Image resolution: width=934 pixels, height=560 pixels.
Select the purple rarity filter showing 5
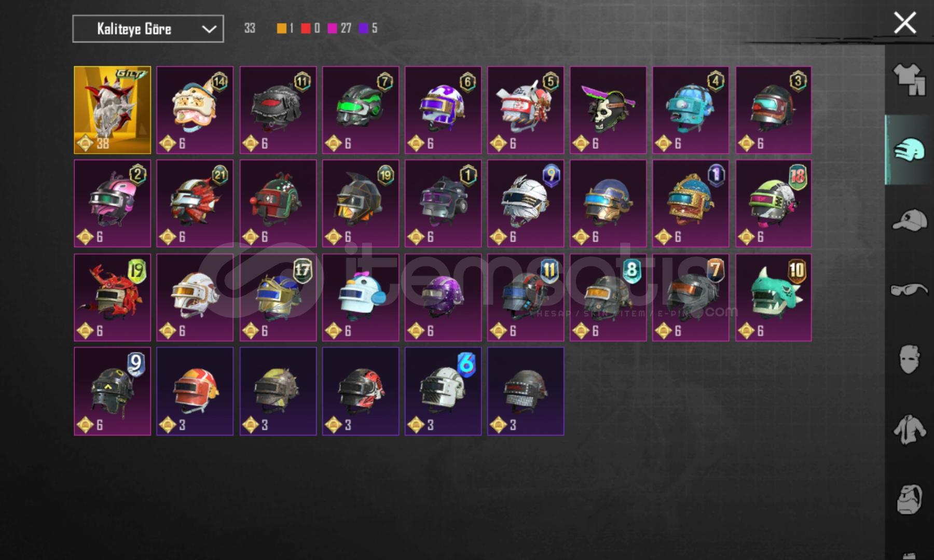pos(368,29)
